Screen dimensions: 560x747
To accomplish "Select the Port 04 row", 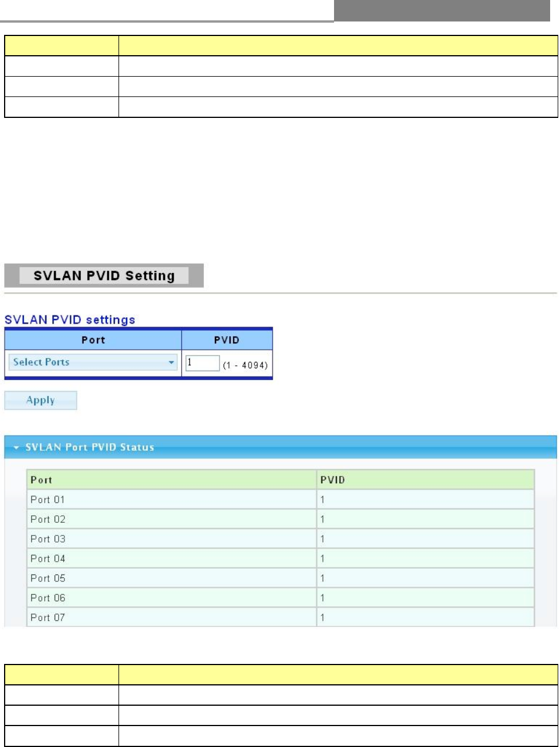I will [281, 559].
